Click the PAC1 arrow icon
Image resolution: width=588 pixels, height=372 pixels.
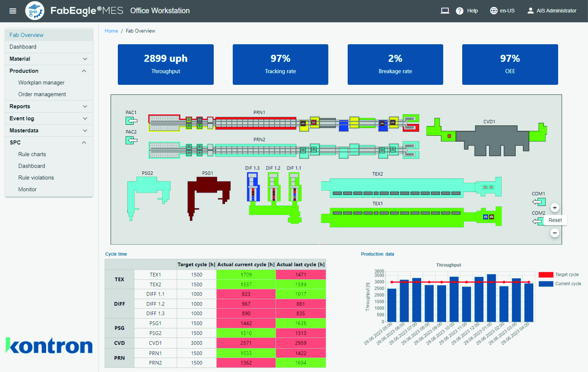coord(131,121)
